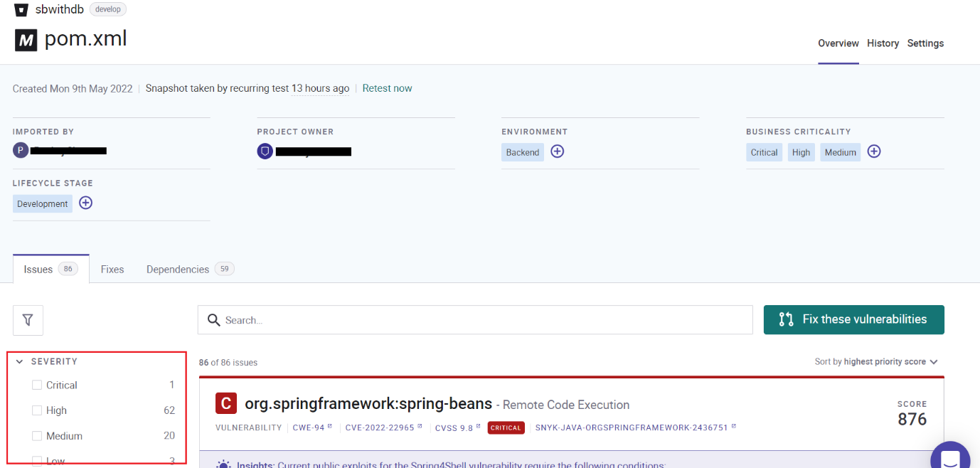Click the red CRITICAL severity badge

pyautogui.click(x=506, y=427)
